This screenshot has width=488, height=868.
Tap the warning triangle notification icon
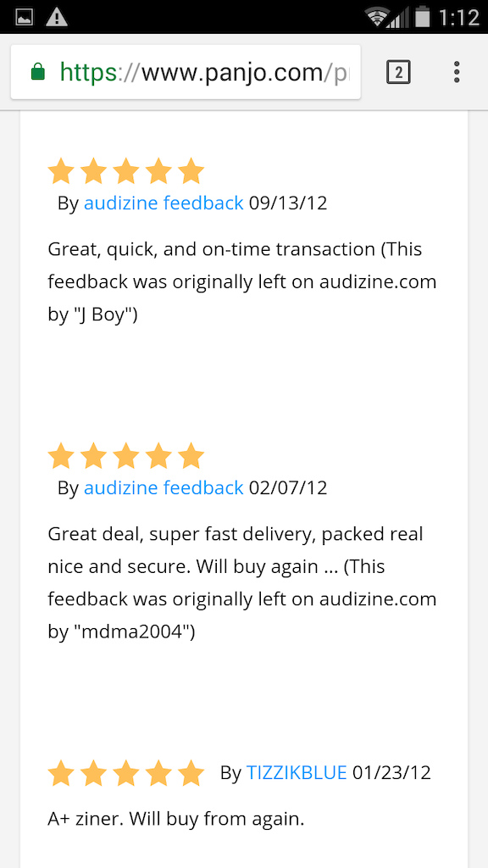[x=57, y=17]
